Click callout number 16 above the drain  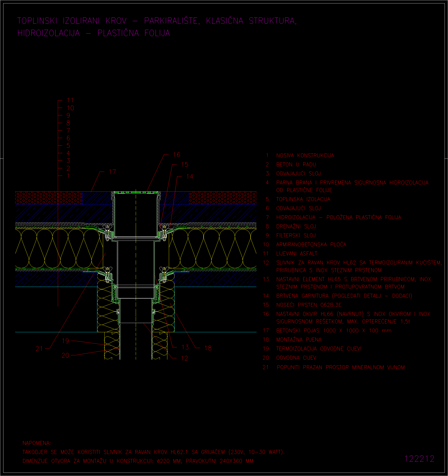177,155
